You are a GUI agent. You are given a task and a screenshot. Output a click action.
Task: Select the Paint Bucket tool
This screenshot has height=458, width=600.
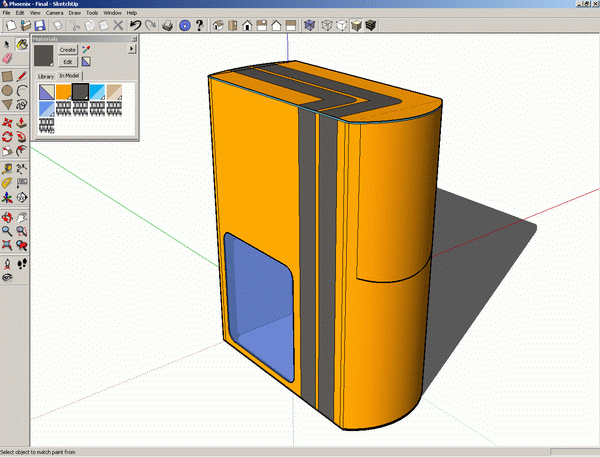[20, 44]
